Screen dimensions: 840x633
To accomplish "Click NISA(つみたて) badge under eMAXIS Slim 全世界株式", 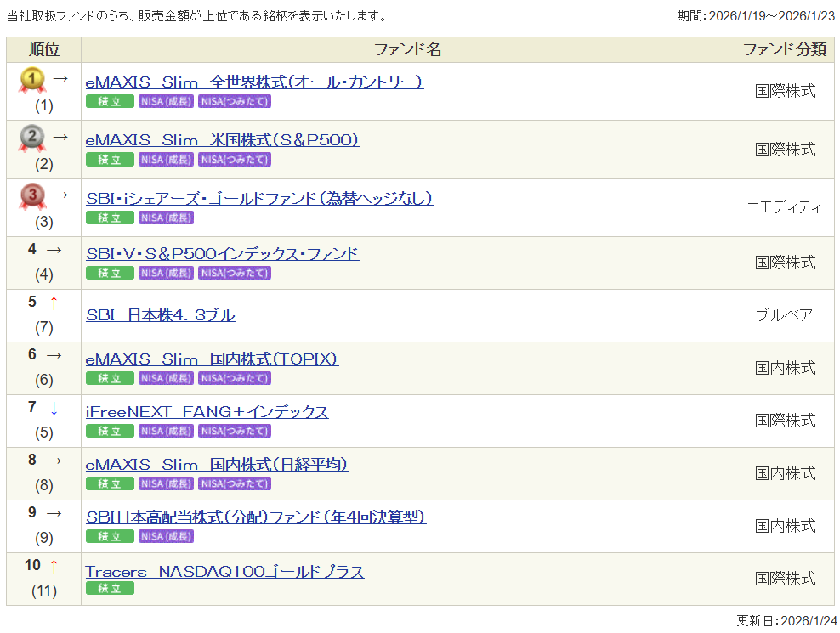I will [235, 101].
